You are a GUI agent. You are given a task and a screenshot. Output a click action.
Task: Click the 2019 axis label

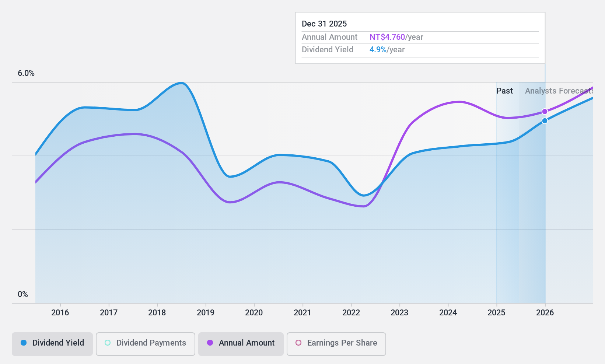(x=206, y=313)
